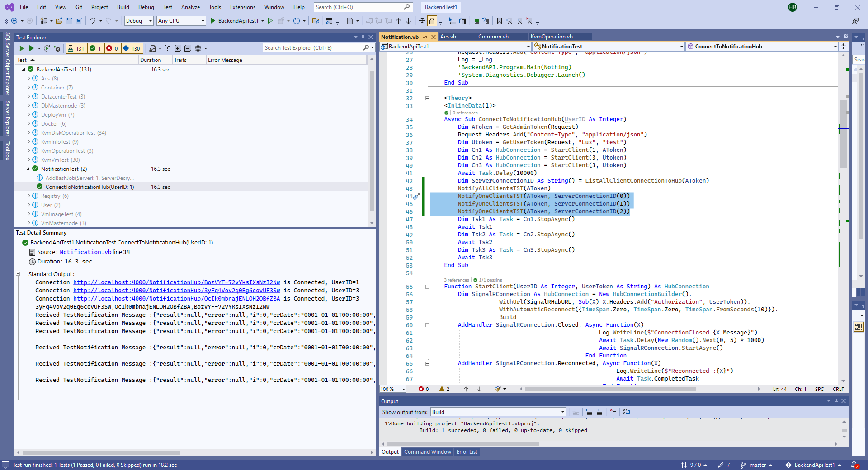The width and height of the screenshot is (868, 470).
Task: Click Repeat Last Run icon in Test Explorer
Action: (x=47, y=48)
